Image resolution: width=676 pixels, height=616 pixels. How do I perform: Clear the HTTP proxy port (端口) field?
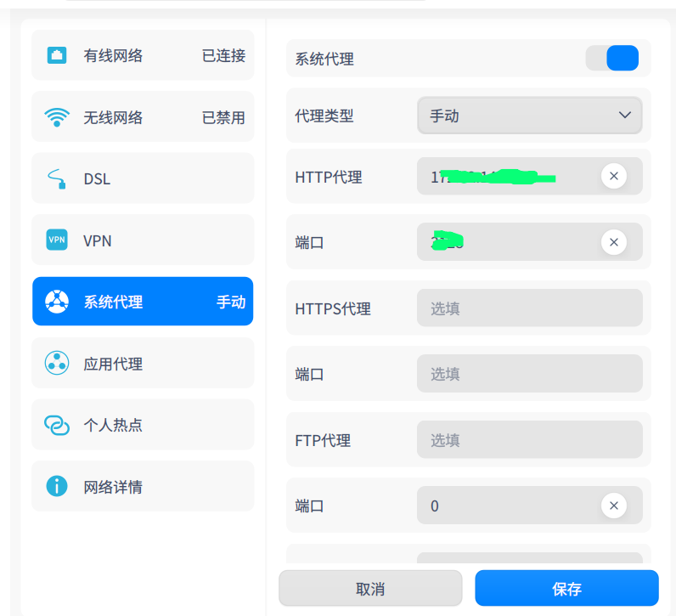[x=613, y=242]
